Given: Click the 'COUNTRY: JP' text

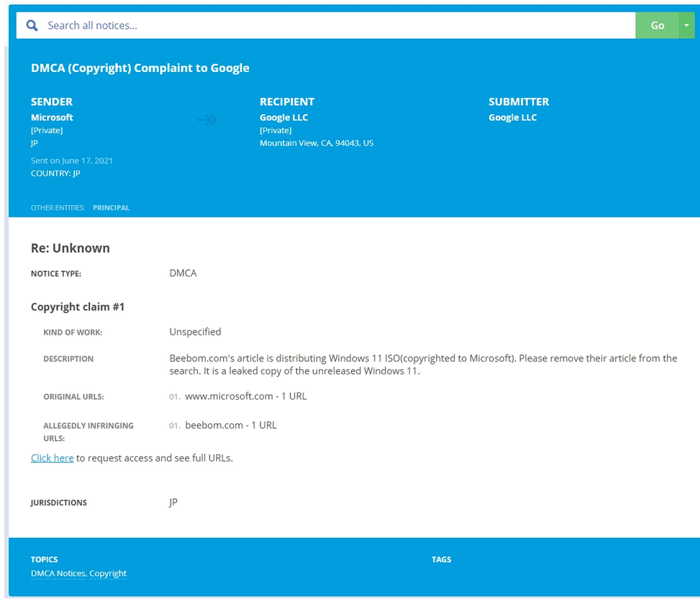Looking at the screenshot, I should tap(55, 174).
